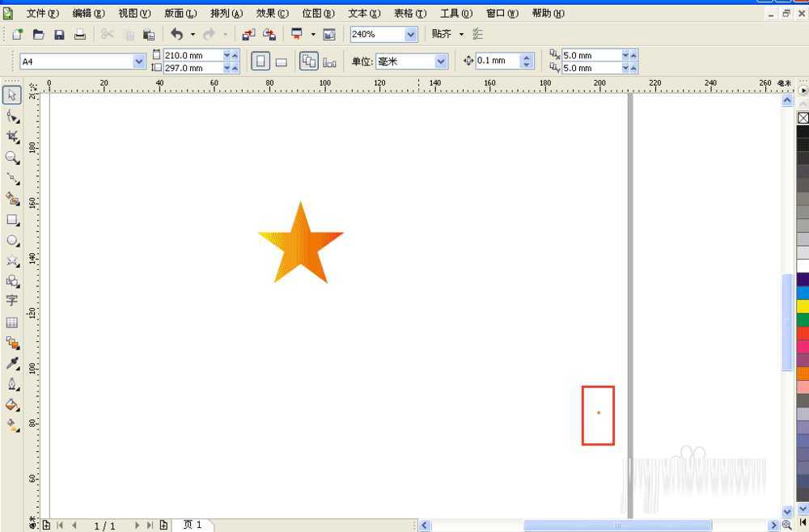Select the Text tool (字)

click(12, 301)
